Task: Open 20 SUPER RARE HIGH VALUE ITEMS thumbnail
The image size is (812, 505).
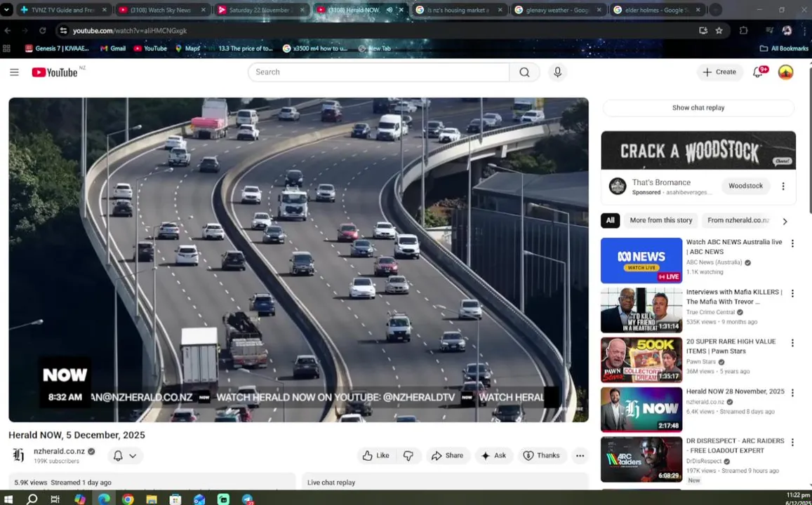Action: [641, 360]
